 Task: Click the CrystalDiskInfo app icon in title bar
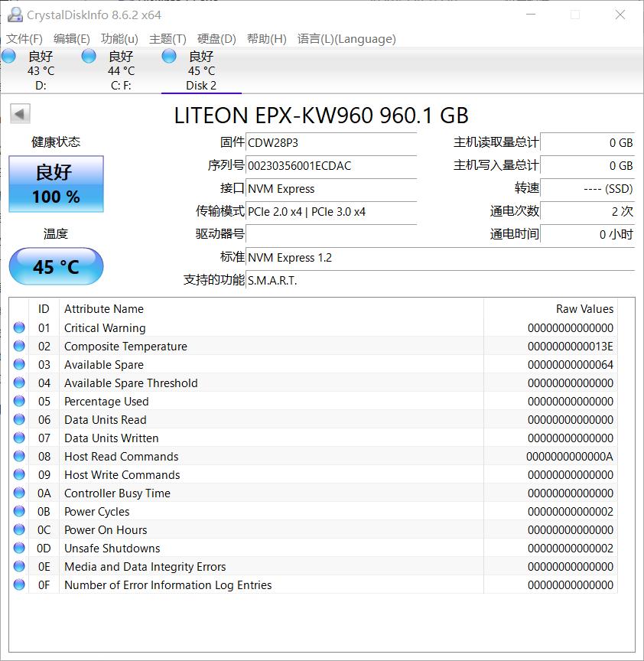click(x=15, y=15)
